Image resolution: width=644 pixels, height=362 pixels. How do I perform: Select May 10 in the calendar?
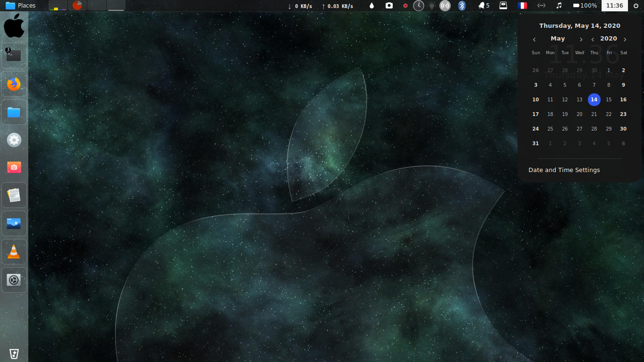536,99
